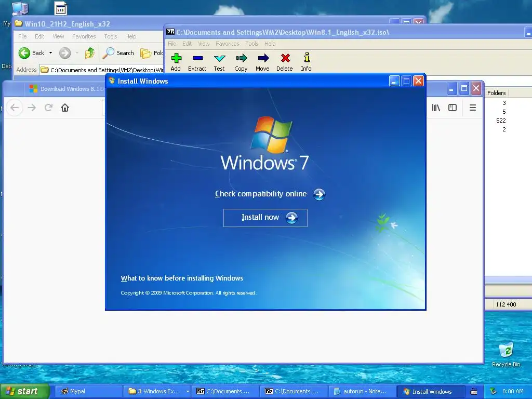Click the My Computer desktop icon
Image resolution: width=532 pixels, height=399 pixels.
point(20,8)
